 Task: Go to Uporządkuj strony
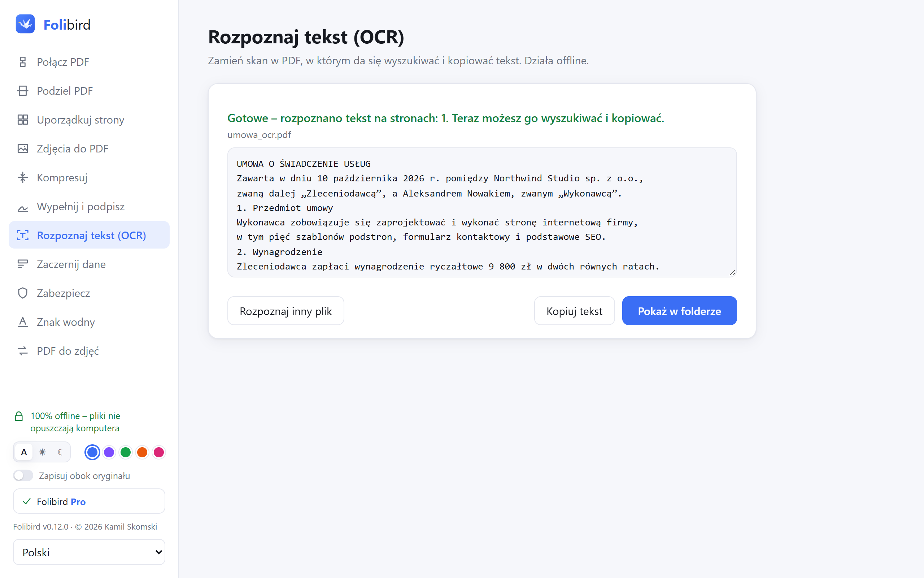coord(89,120)
